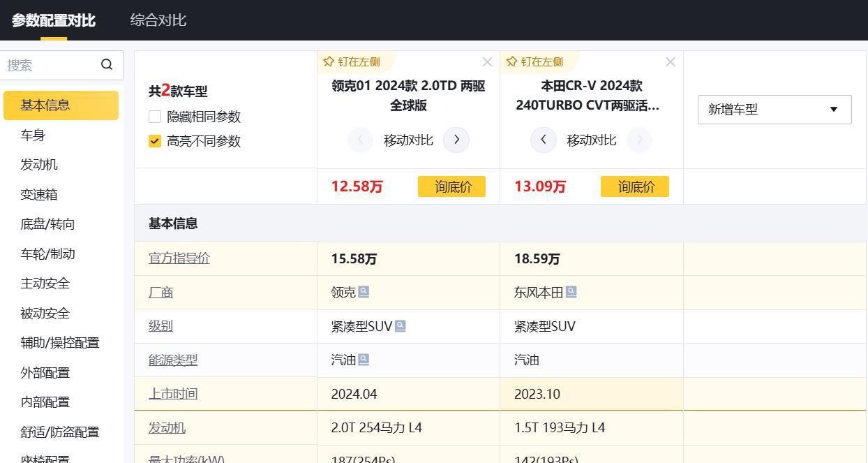
Task: Open the 新增车型 dropdown
Action: pos(775,110)
